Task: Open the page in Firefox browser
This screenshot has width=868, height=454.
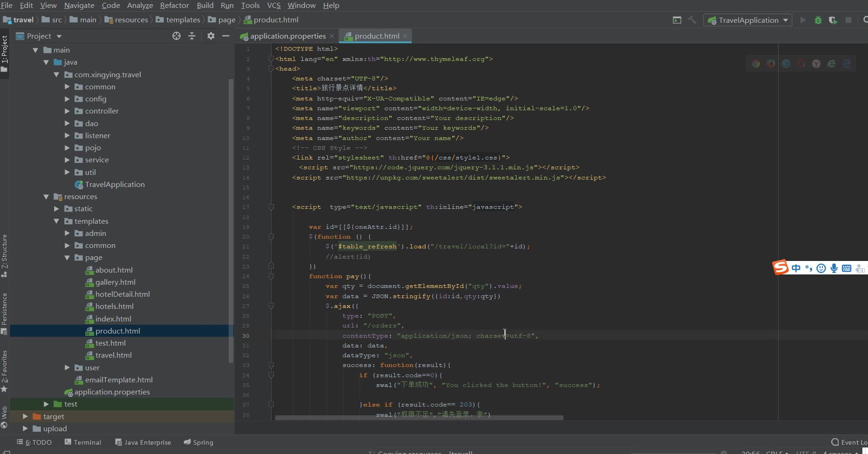Action: click(771, 64)
